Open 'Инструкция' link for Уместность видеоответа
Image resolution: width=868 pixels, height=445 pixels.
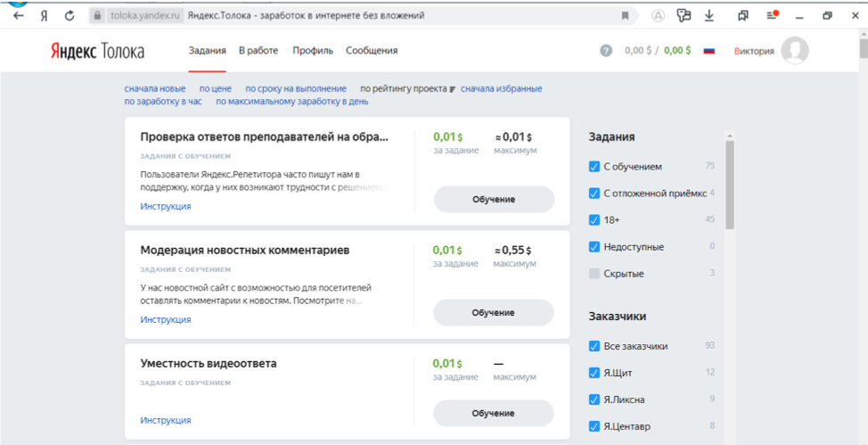tap(165, 420)
